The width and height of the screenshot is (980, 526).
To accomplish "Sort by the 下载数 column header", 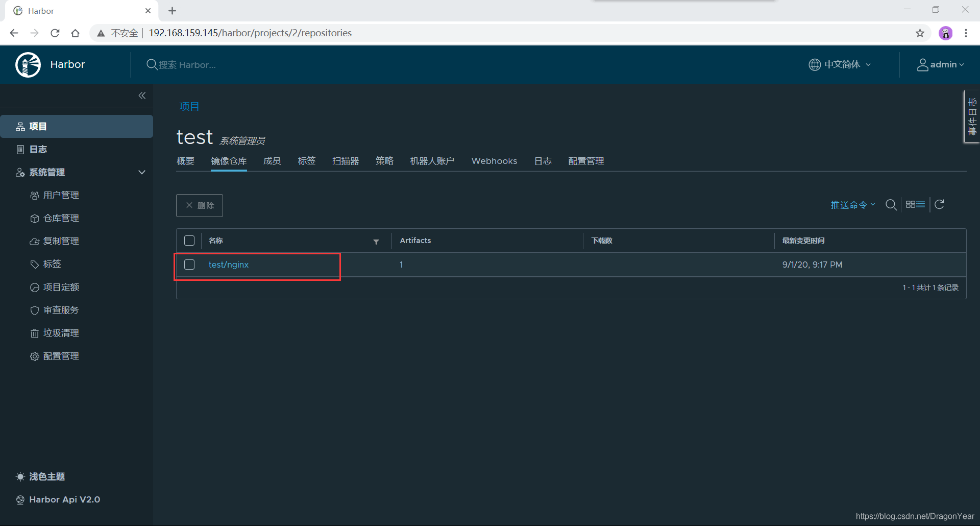I will (602, 241).
